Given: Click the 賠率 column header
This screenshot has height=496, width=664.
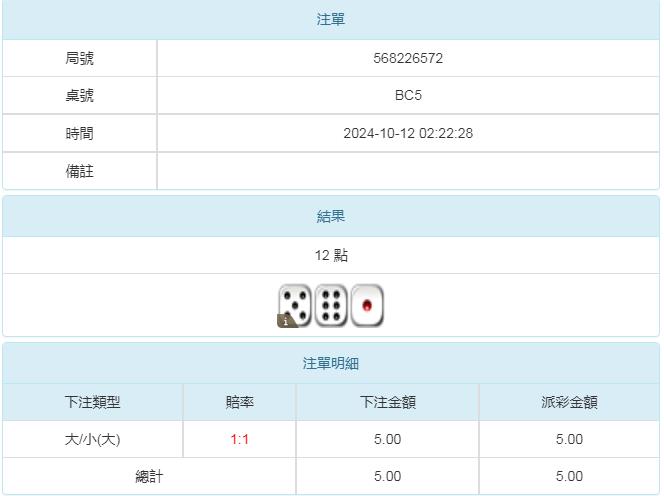Looking at the screenshot, I should tap(240, 402).
